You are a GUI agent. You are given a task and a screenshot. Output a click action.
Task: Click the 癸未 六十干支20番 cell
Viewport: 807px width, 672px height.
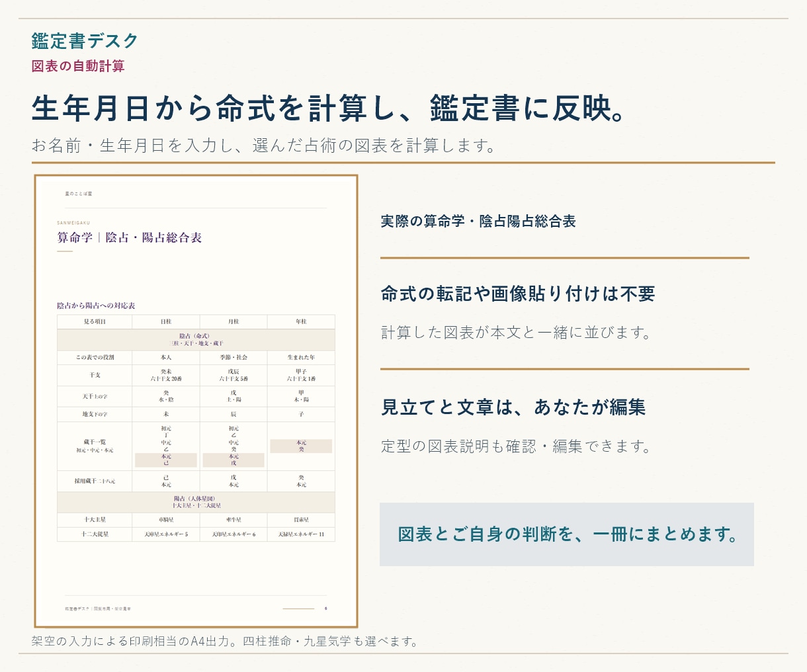click(166, 375)
